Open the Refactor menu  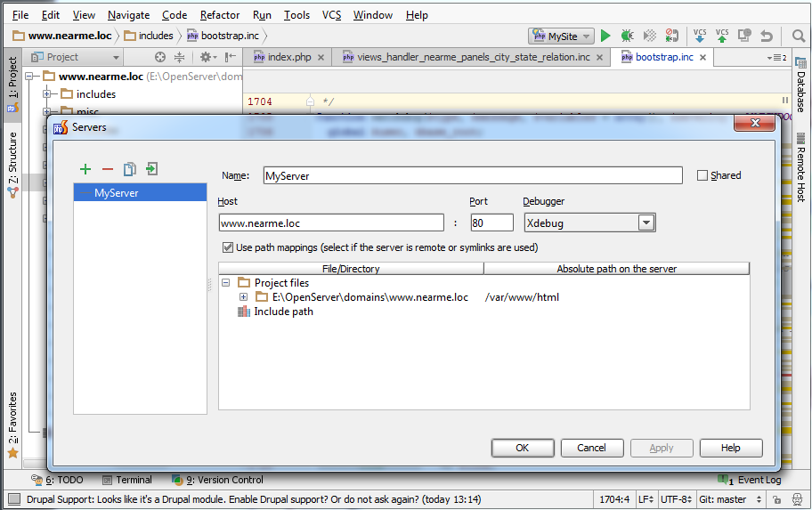[x=220, y=15]
